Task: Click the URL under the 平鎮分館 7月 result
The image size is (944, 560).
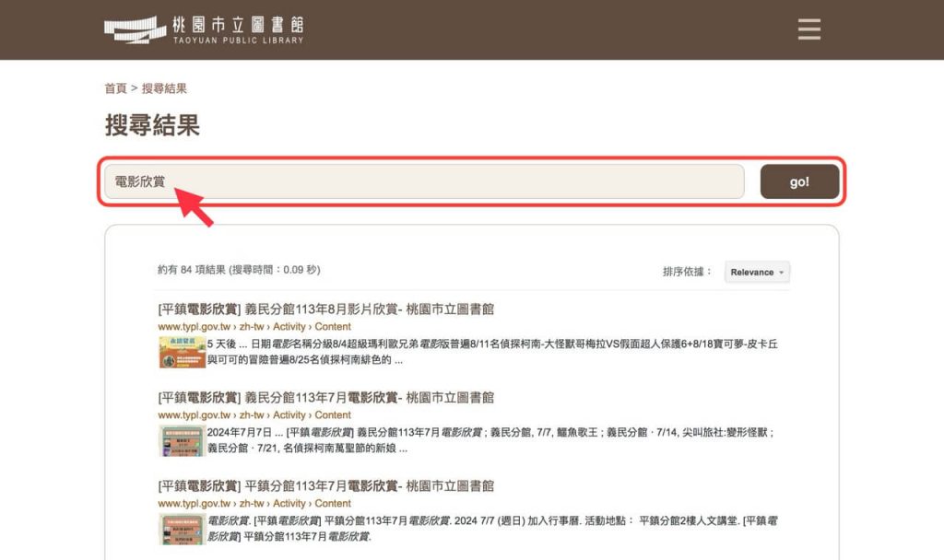Action: 254,504
